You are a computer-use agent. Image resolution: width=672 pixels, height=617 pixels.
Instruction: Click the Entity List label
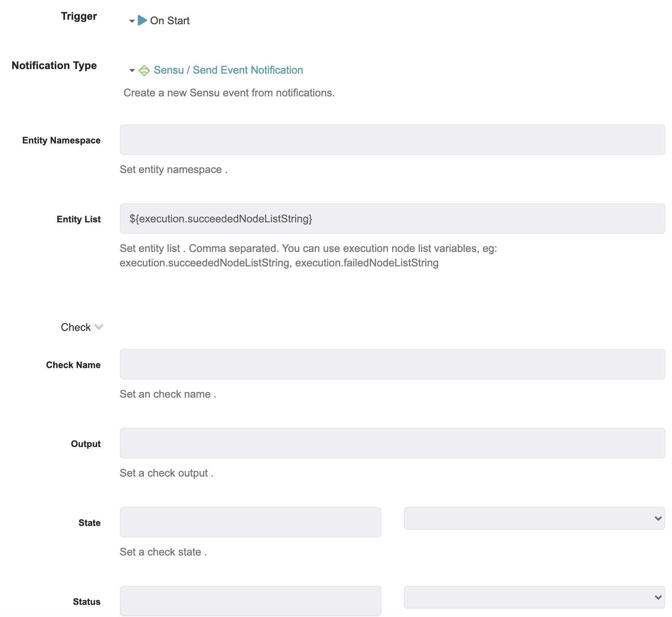click(x=79, y=219)
